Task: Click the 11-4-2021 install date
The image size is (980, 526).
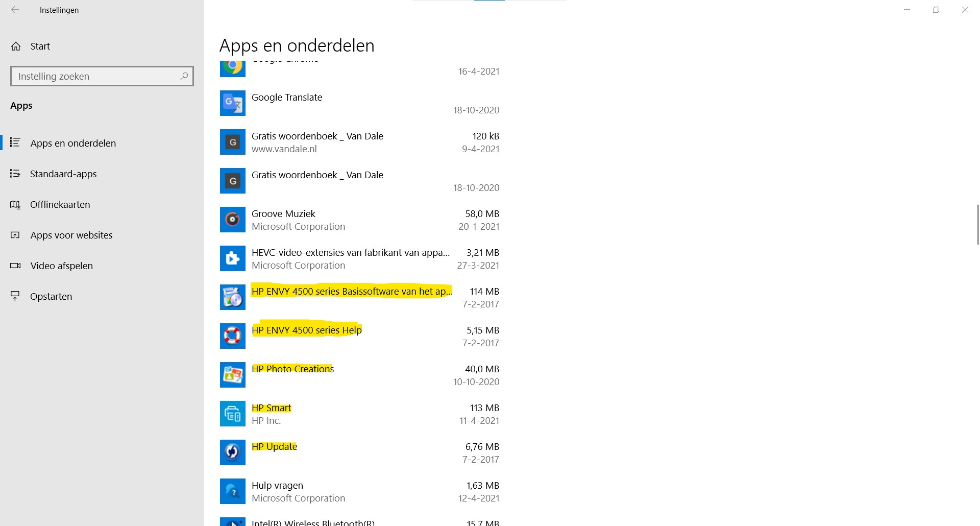Action: point(479,421)
